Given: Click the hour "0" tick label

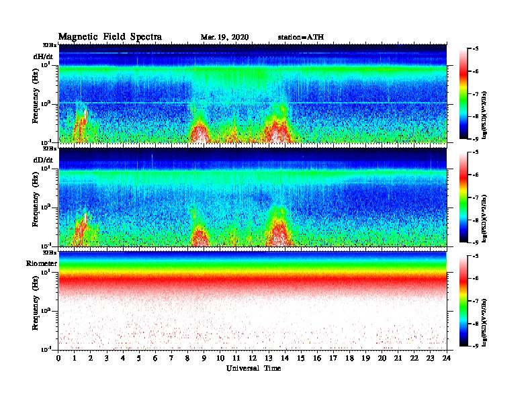Looking at the screenshot, I should coord(58,359).
